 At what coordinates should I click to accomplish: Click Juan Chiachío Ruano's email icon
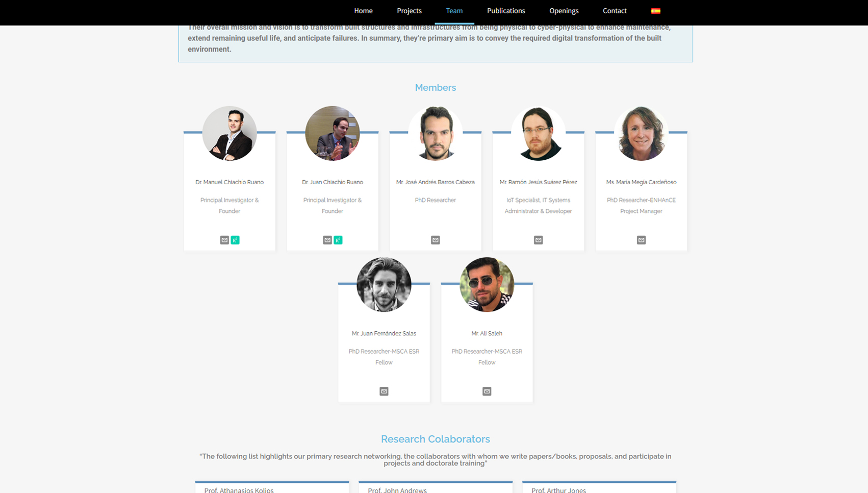pyautogui.click(x=327, y=240)
